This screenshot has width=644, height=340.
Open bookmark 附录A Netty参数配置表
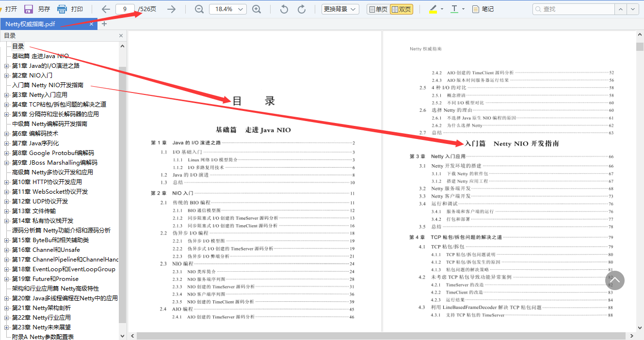[x=43, y=337]
